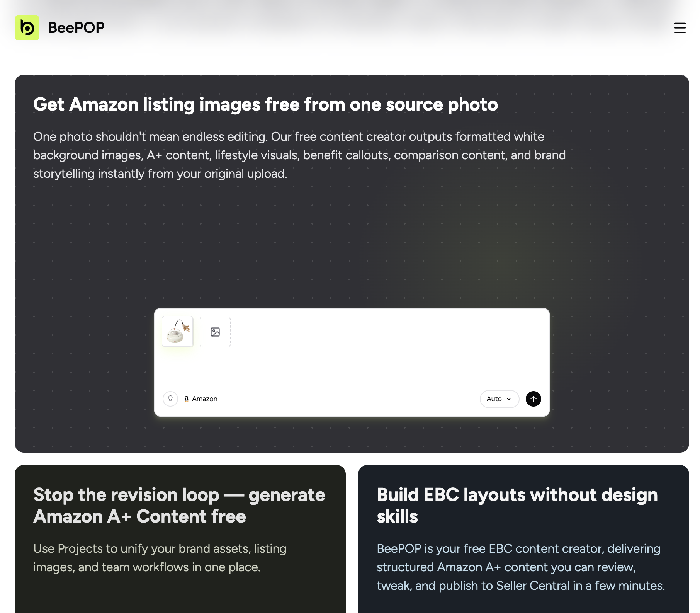The image size is (700, 613).
Task: Choose the Amazon platform chip
Action: [x=200, y=399]
